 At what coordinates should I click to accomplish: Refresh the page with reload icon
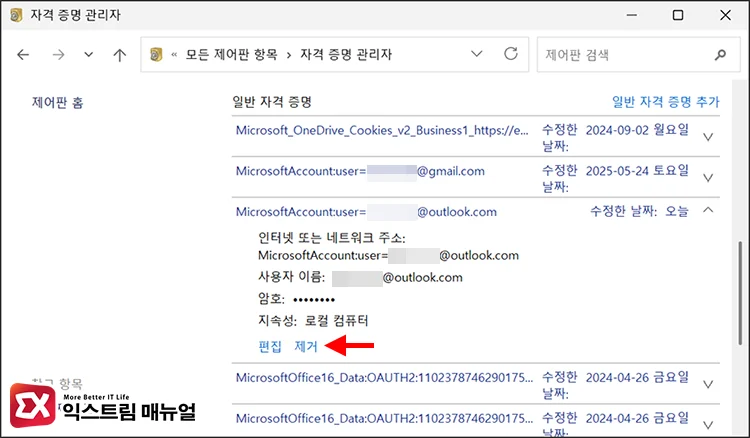(511, 54)
